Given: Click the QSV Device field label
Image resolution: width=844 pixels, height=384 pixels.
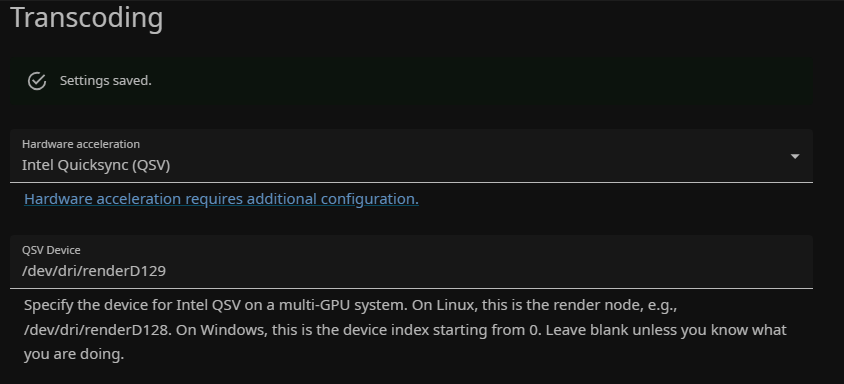Looking at the screenshot, I should click(51, 250).
